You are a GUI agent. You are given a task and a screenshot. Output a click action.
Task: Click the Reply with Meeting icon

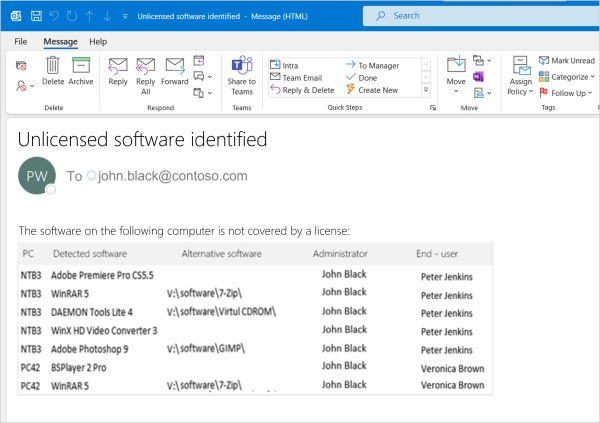199,60
